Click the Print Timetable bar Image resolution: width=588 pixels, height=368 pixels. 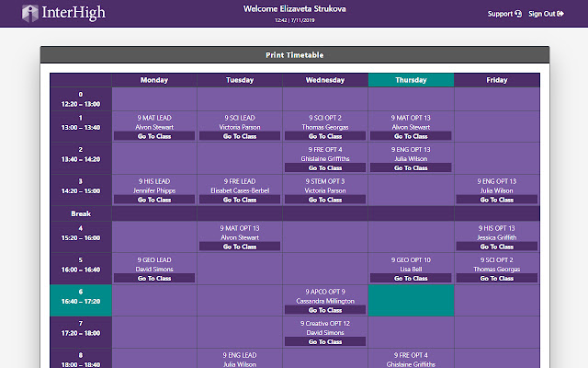pos(294,55)
